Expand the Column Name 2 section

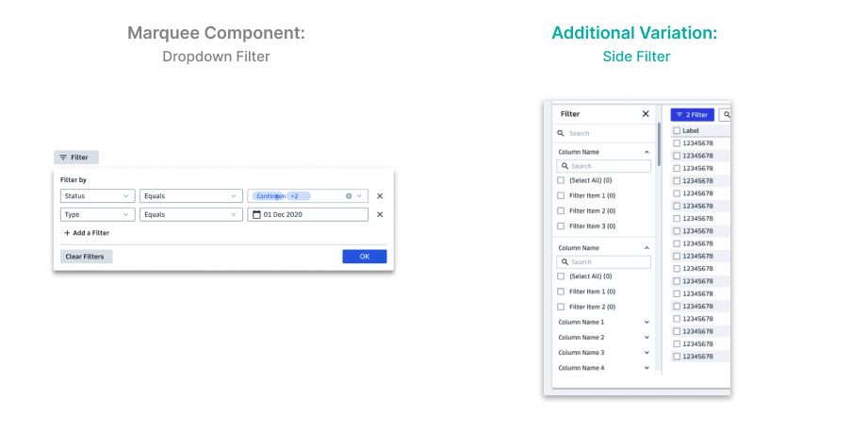coord(647,338)
